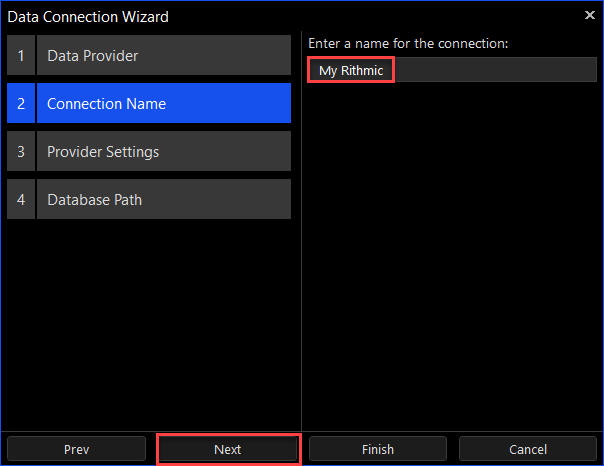The width and height of the screenshot is (604, 466).
Task: Select the step number 4 box
Action: pyautogui.click(x=21, y=199)
